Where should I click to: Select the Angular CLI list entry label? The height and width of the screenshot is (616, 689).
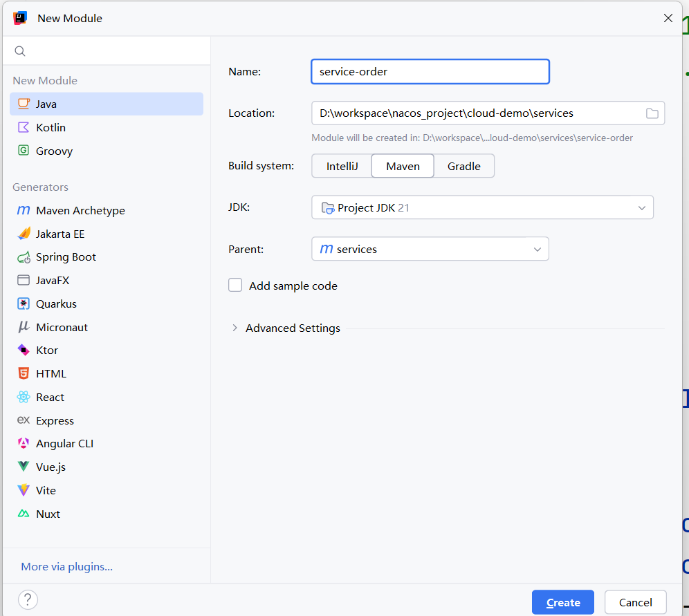pos(64,443)
